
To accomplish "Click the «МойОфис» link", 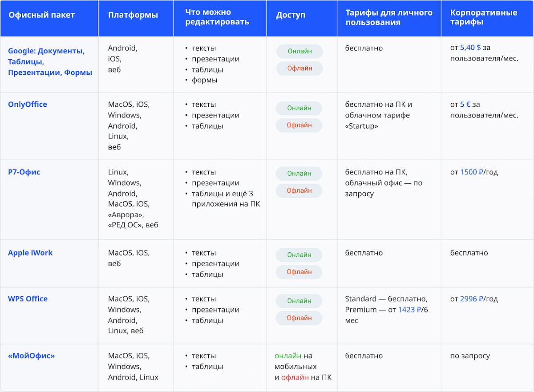I will click(x=31, y=356).
